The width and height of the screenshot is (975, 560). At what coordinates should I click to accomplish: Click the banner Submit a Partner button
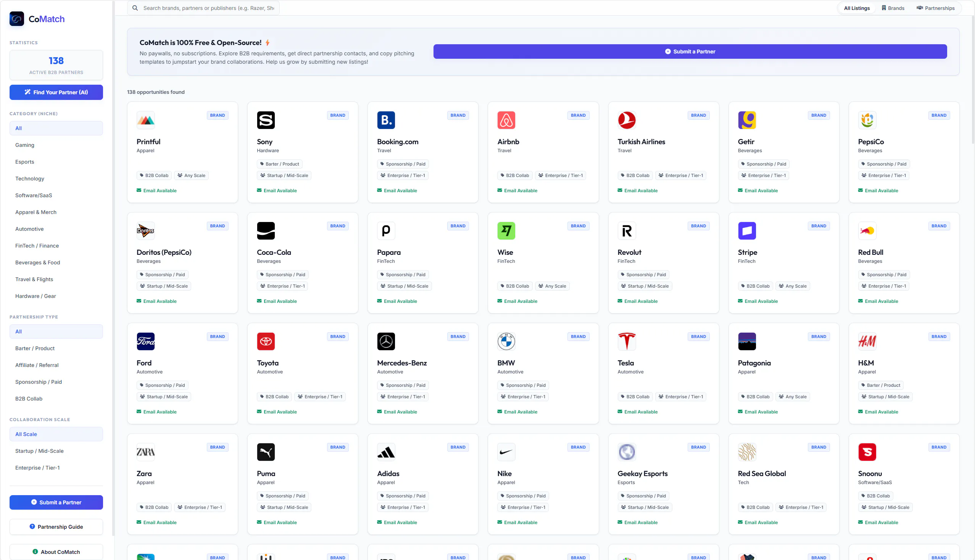click(690, 51)
